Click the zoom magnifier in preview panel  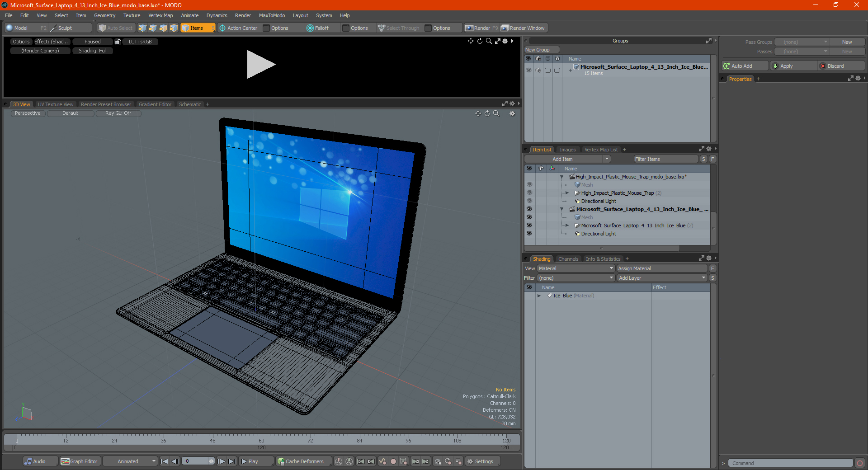click(x=489, y=41)
